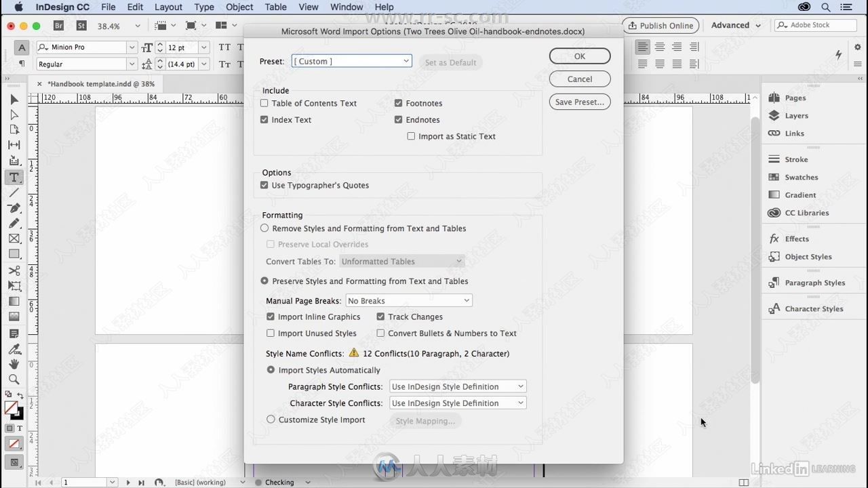This screenshot has height=488, width=868.
Task: Select the Zoom tool
Action: tap(14, 379)
